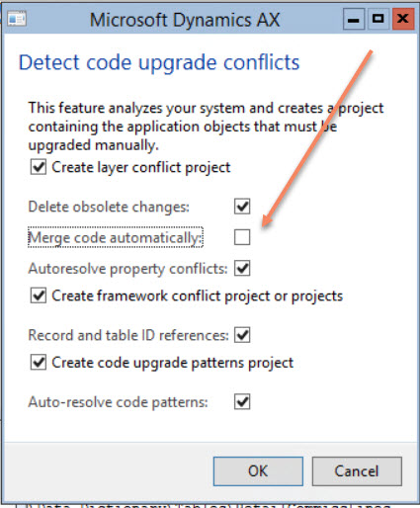Uncheck Create layer conflict project

(x=39, y=167)
